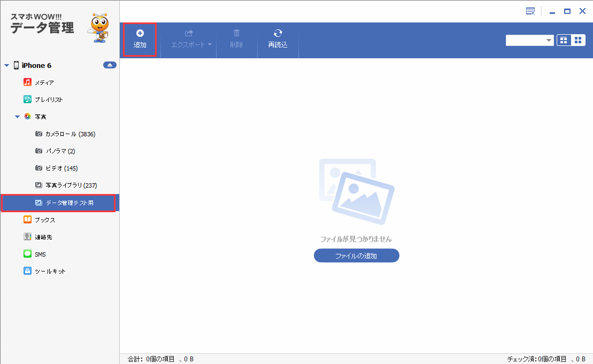Open the ツールキット (Toolkit) category
Screen dimensions: 593x364
(50, 272)
